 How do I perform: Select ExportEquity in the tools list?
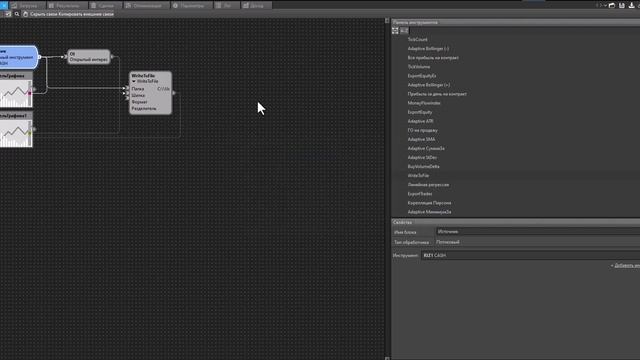coord(420,112)
